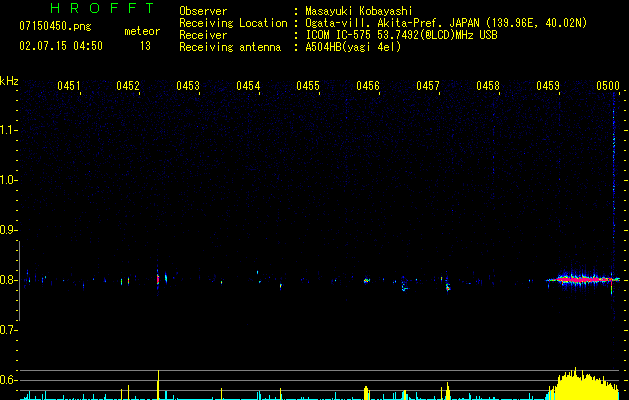629x400 pixels.
Task: Click the Receiving antenna label
Action: pos(230,47)
